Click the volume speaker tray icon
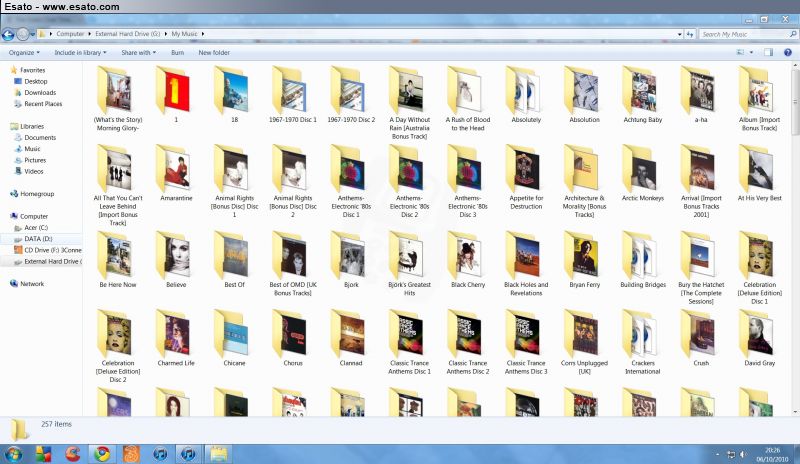This screenshot has width=800, height=464. [x=743, y=454]
